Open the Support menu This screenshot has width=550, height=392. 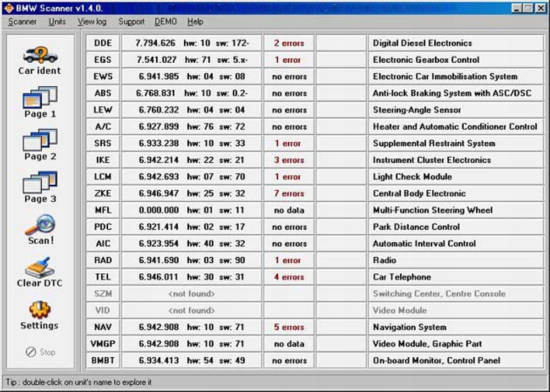coord(131,21)
